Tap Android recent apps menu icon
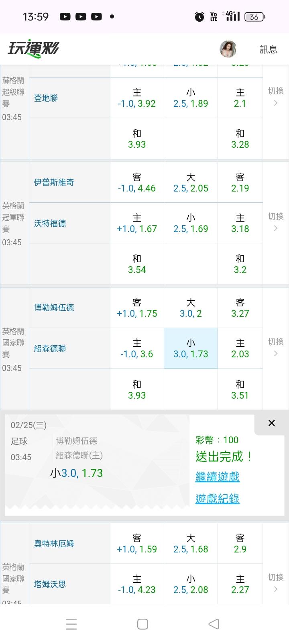Screen dimensions: 289x644 tap(71, 624)
